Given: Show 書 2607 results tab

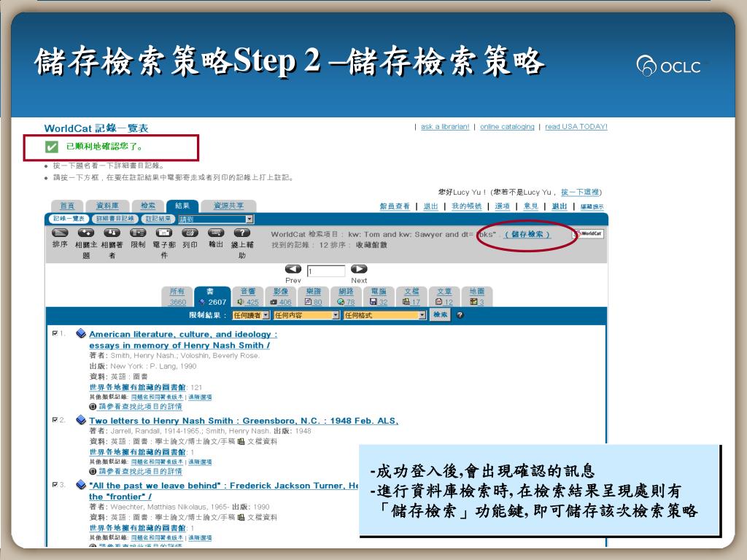Looking at the screenshot, I should pyautogui.click(x=212, y=297).
